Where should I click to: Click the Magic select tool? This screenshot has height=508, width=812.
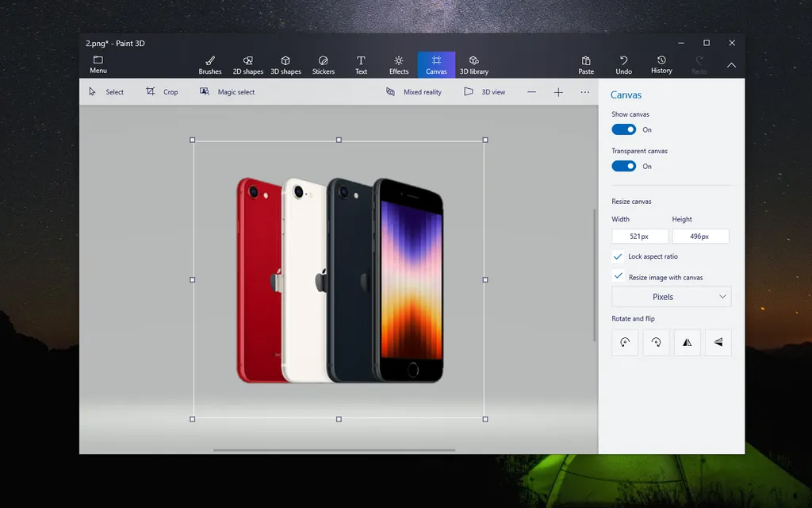tap(228, 92)
